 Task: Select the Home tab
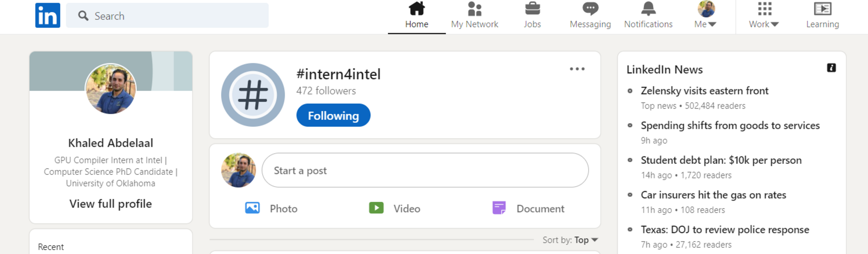(417, 16)
